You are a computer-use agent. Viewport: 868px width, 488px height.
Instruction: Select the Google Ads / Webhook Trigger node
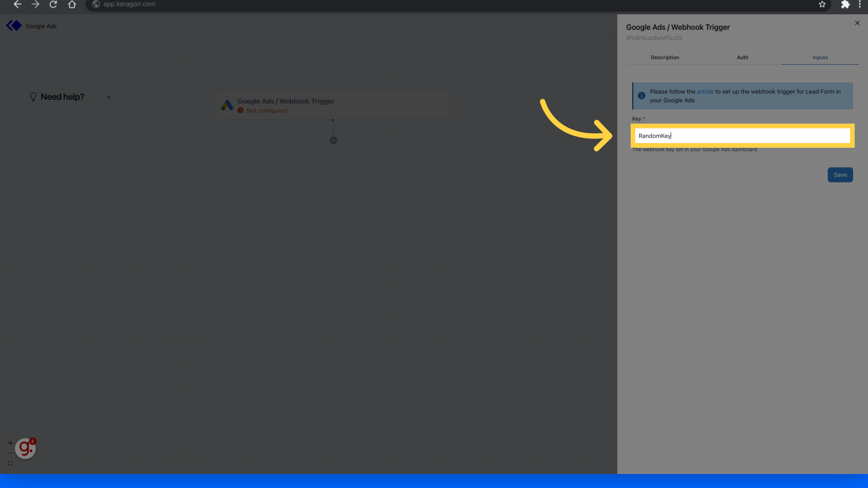click(333, 105)
